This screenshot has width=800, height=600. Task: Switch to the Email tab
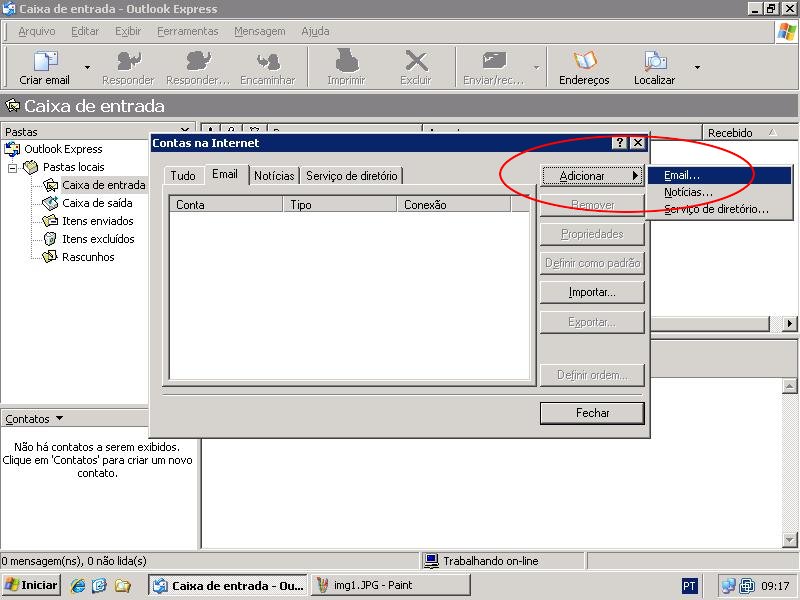(225, 174)
